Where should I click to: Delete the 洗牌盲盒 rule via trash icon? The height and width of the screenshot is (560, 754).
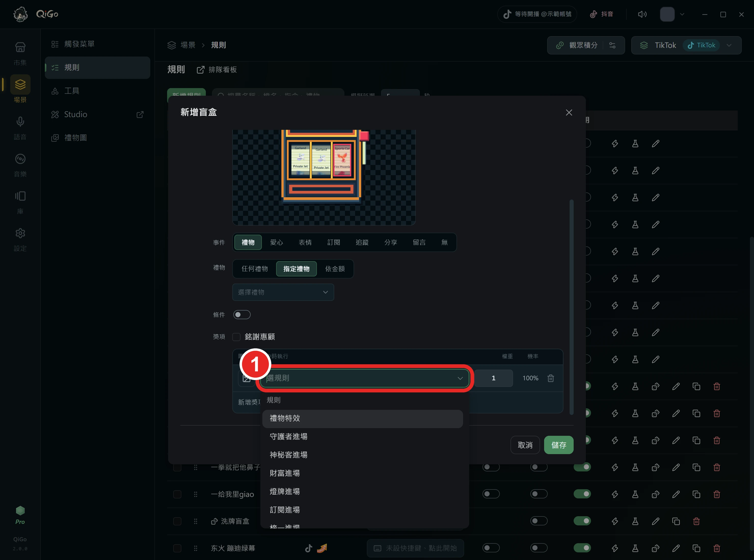[696, 521]
